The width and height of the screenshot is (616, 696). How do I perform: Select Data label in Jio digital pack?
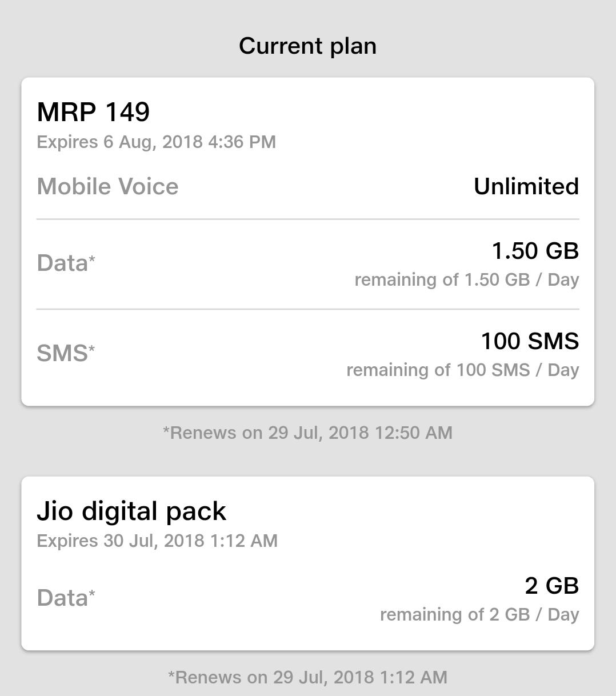66,598
